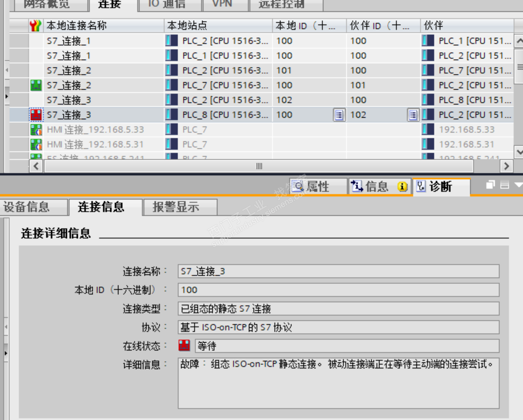Switch to the VPN tab
Screen dimensions: 523x420
[226, 5]
